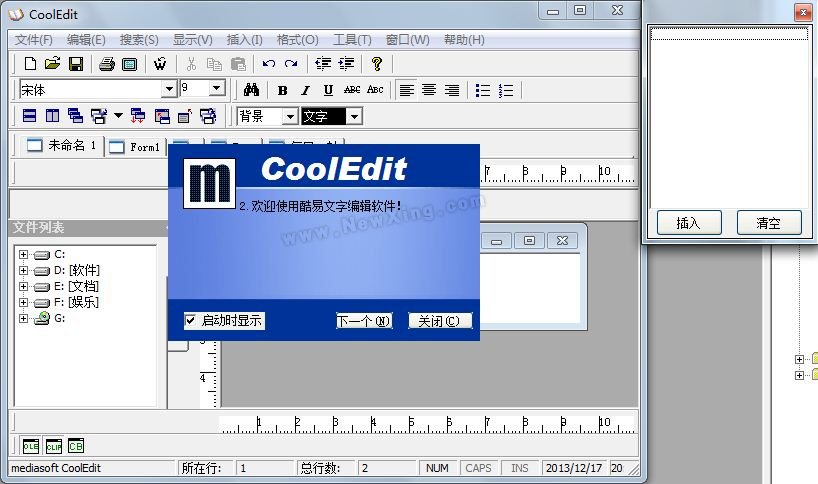This screenshot has width=818, height=484.
Task: Open a file with the folder icon
Action: [x=53, y=64]
